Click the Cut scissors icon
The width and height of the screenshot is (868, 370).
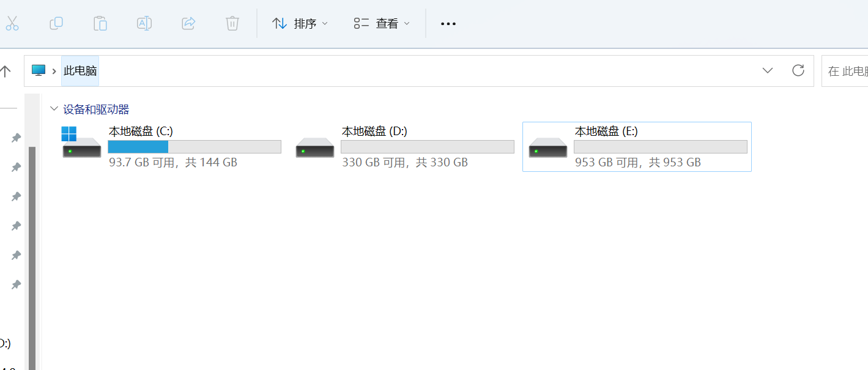pos(12,23)
